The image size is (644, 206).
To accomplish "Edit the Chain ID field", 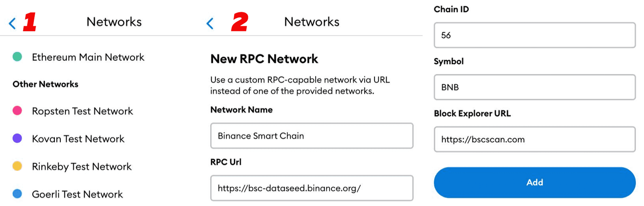I will coord(534,35).
